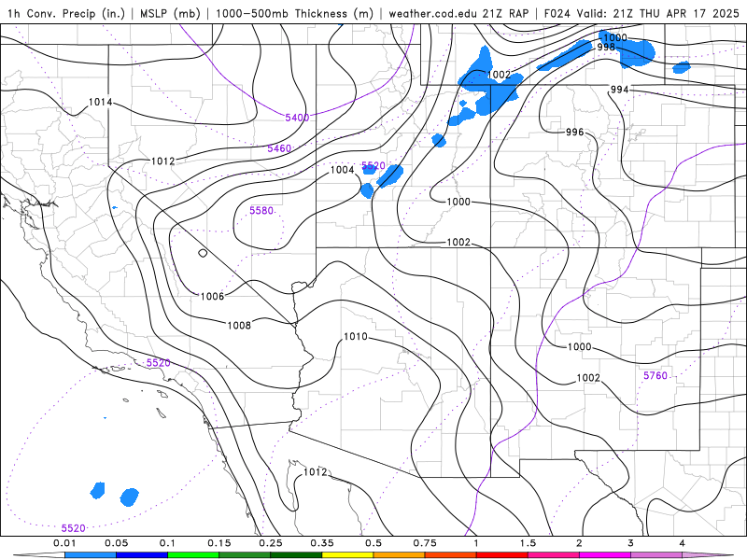Click the dark blue 0.05–0.1 legend swatch
The image size is (747, 560).
[x=142, y=555]
